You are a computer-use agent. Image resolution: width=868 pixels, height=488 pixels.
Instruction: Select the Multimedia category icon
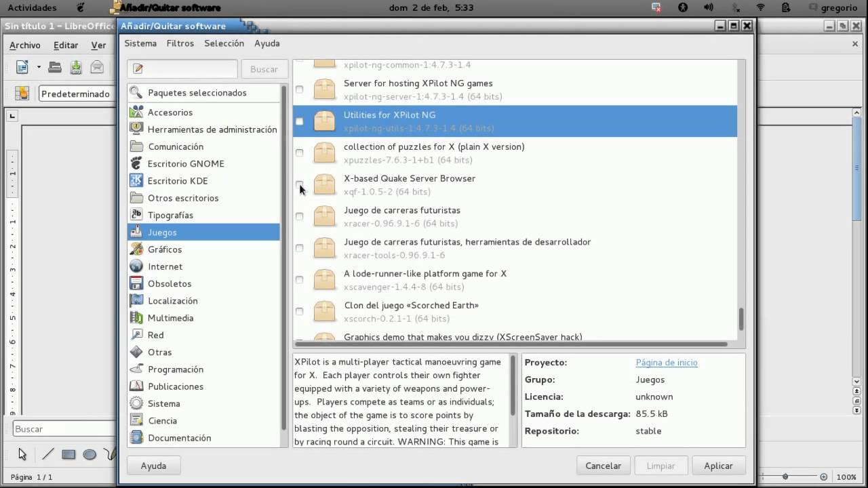click(136, 317)
